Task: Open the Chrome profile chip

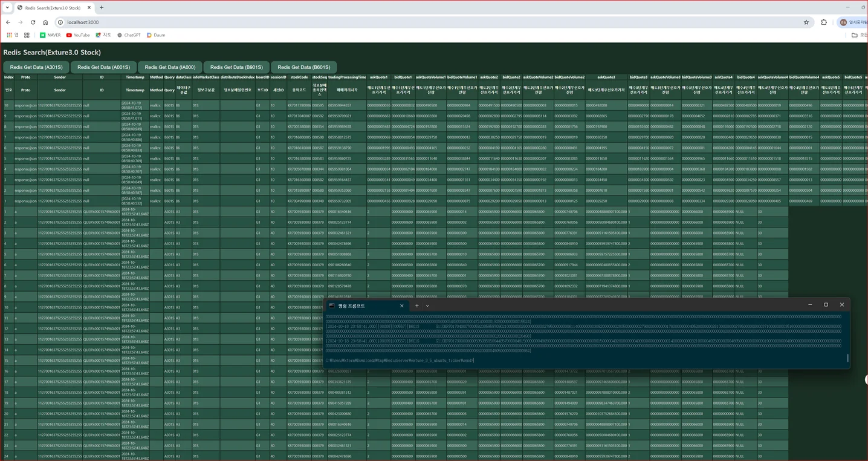Action: (x=853, y=22)
